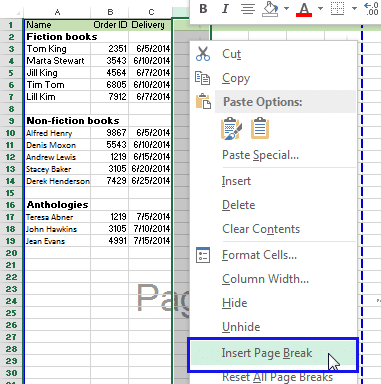Image resolution: width=381 pixels, height=384 pixels.
Task: Click the Tim Tom cell
Action: pos(58,85)
